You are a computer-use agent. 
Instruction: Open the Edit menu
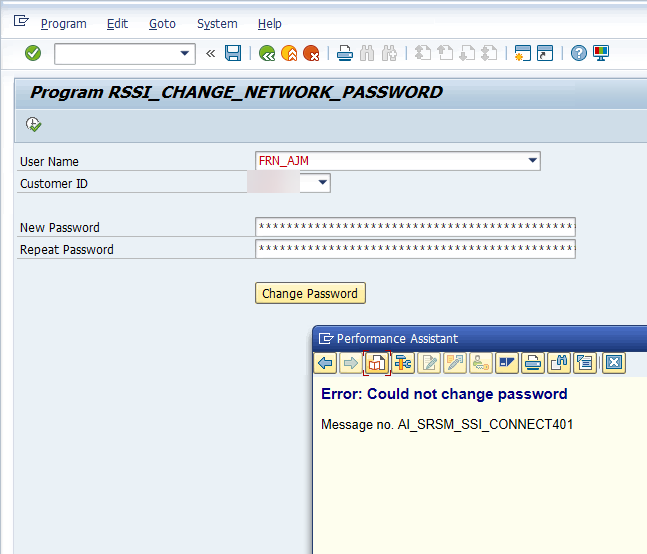pyautogui.click(x=117, y=24)
